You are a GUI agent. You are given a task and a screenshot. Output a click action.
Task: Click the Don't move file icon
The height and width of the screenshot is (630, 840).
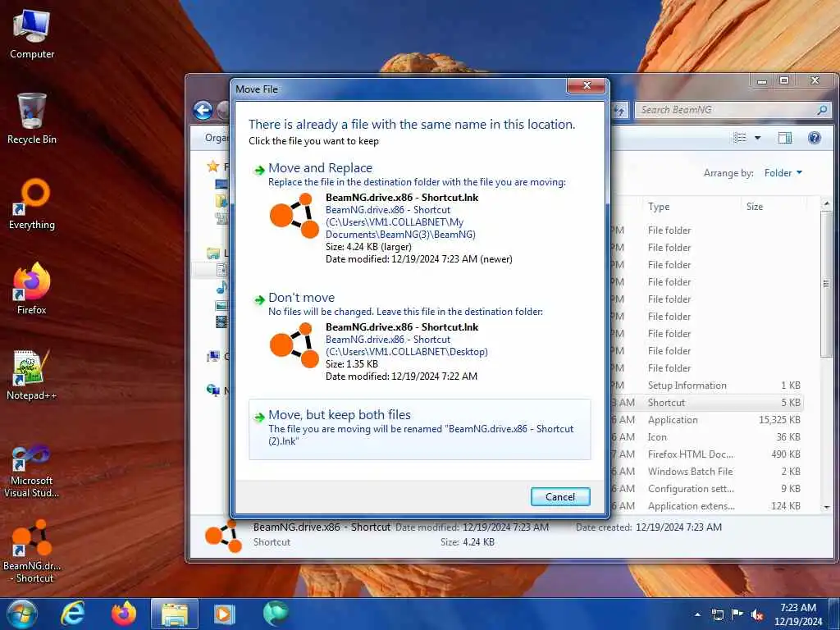tap(294, 345)
